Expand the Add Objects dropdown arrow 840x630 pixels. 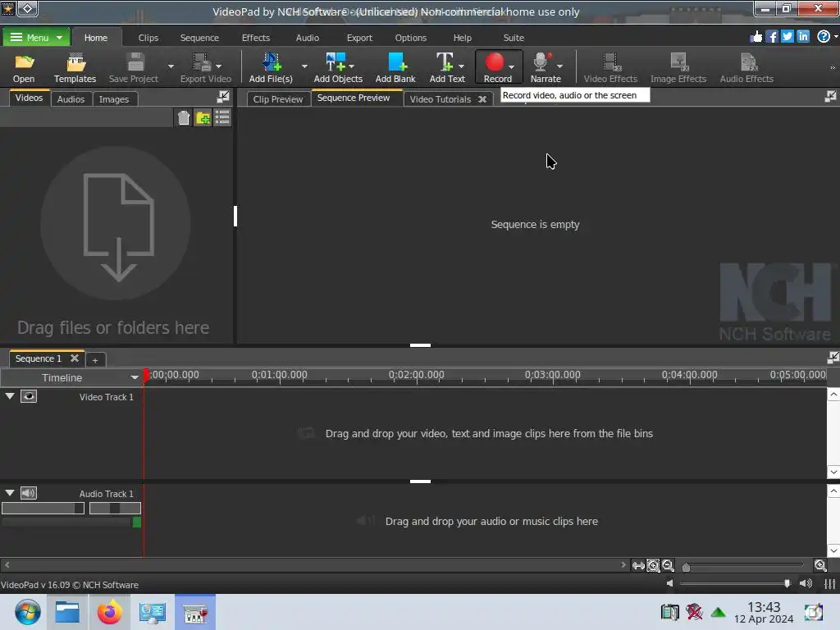[351, 66]
